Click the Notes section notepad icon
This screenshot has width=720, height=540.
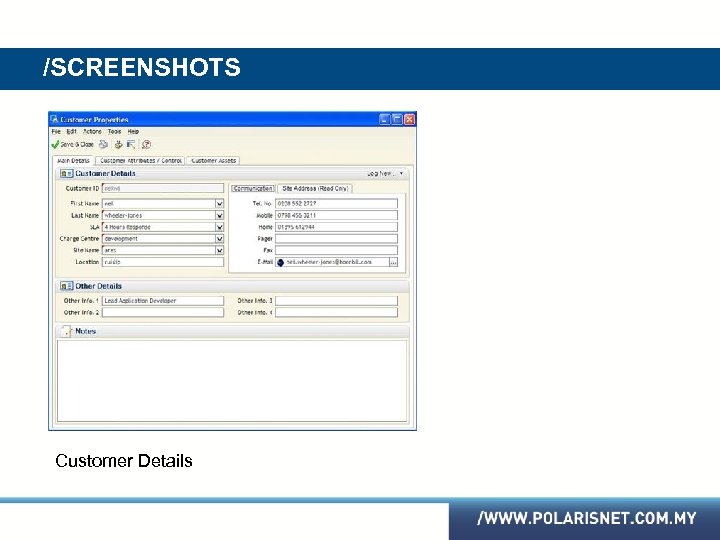pyautogui.click(x=67, y=331)
